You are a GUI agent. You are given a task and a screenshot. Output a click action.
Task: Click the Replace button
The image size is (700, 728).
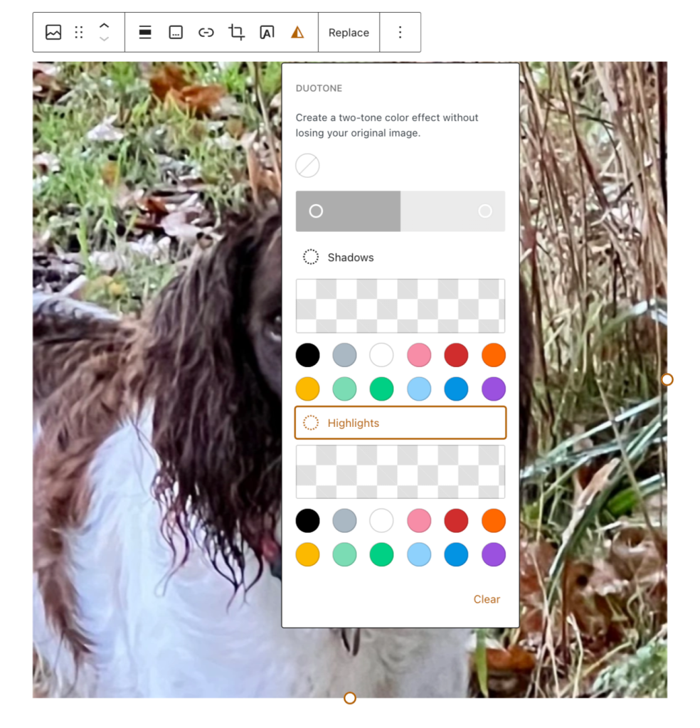(349, 33)
